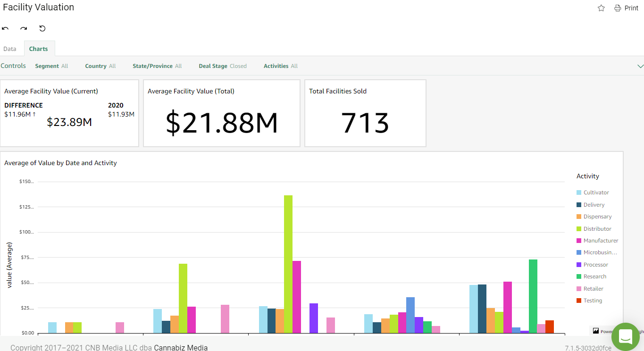Click the Research legend entry
Screen dimensions: 644x351
tap(594, 276)
